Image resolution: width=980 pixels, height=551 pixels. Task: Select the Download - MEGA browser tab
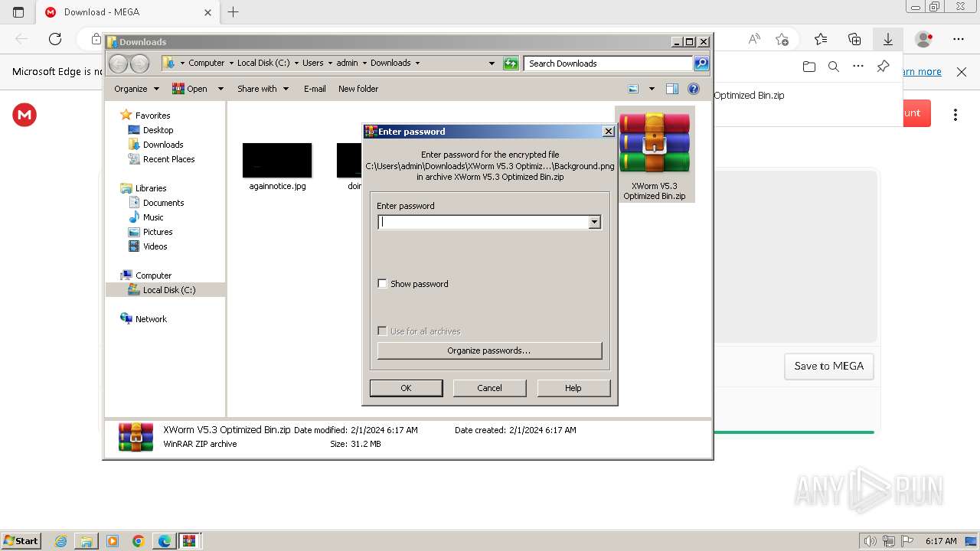click(x=129, y=12)
